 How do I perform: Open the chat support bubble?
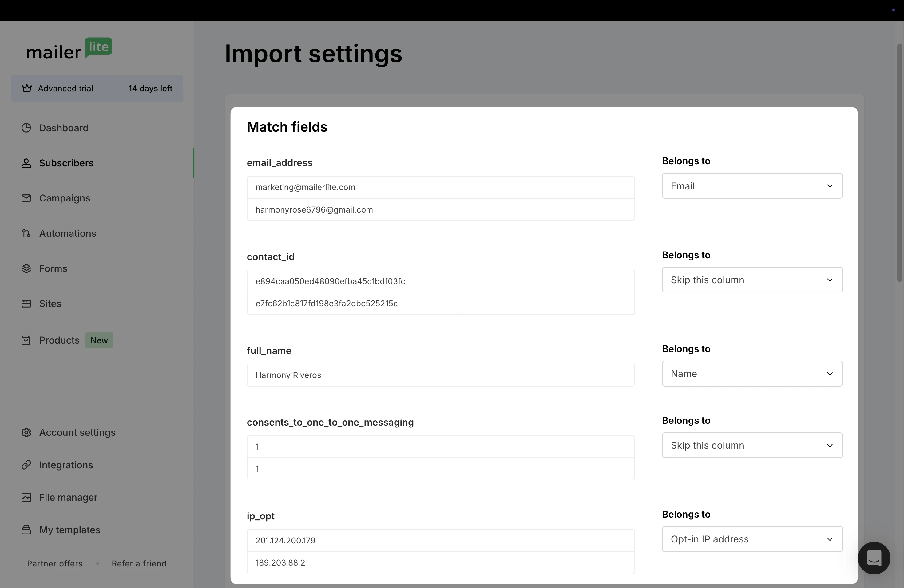(x=874, y=558)
